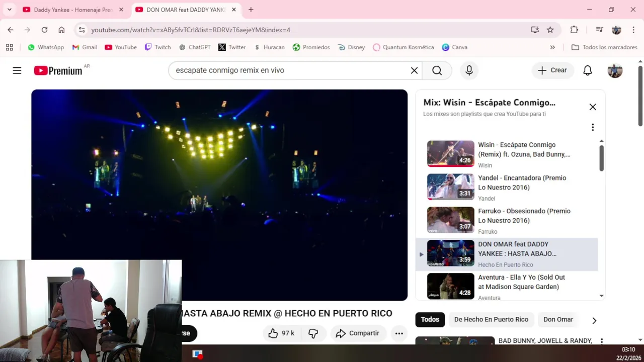Close the Mix playlist panel

click(x=593, y=107)
